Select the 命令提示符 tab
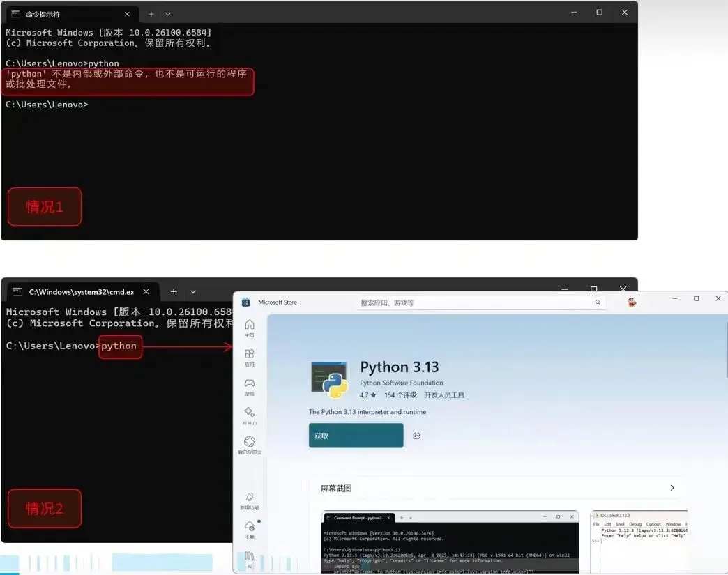The height and width of the screenshot is (575, 728). click(x=73, y=14)
